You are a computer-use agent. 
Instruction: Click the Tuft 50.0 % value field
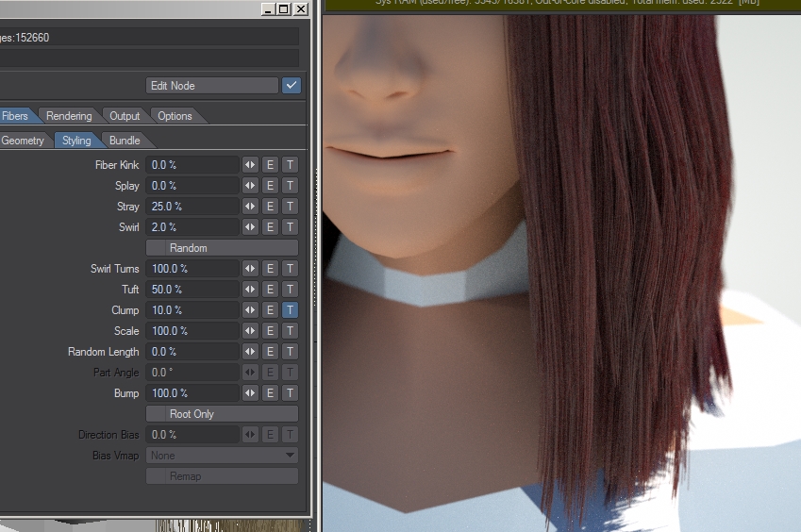192,290
